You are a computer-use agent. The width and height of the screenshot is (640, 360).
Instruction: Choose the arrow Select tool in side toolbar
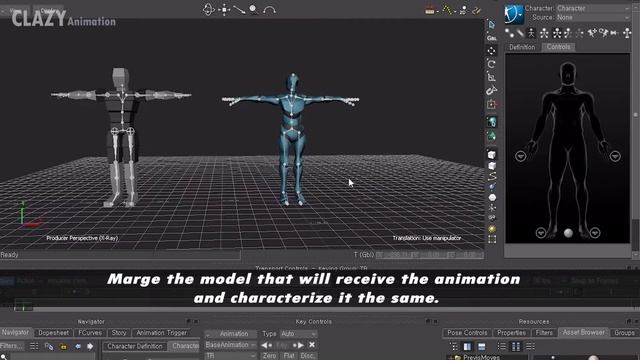(491, 25)
